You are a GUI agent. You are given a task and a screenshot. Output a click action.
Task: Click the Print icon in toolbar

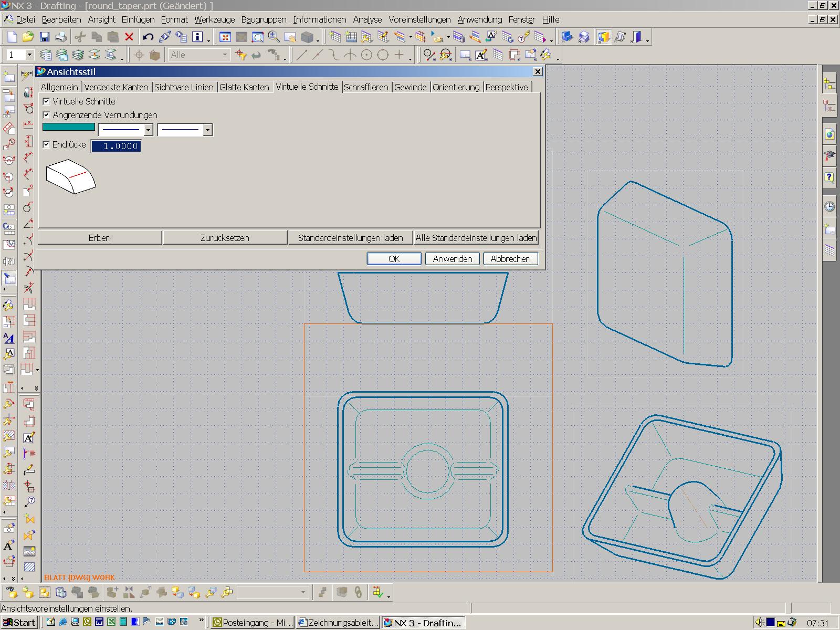coord(61,37)
